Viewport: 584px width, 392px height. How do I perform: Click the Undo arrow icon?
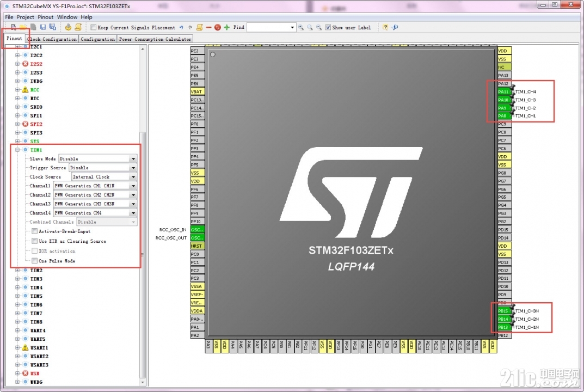181,27
